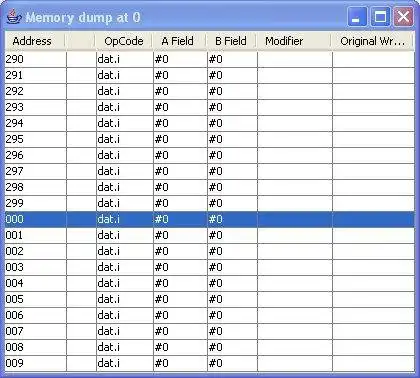Screen dimensions: 420x378
Task: Maximize the Memory dump window
Action: tap(380, 17)
